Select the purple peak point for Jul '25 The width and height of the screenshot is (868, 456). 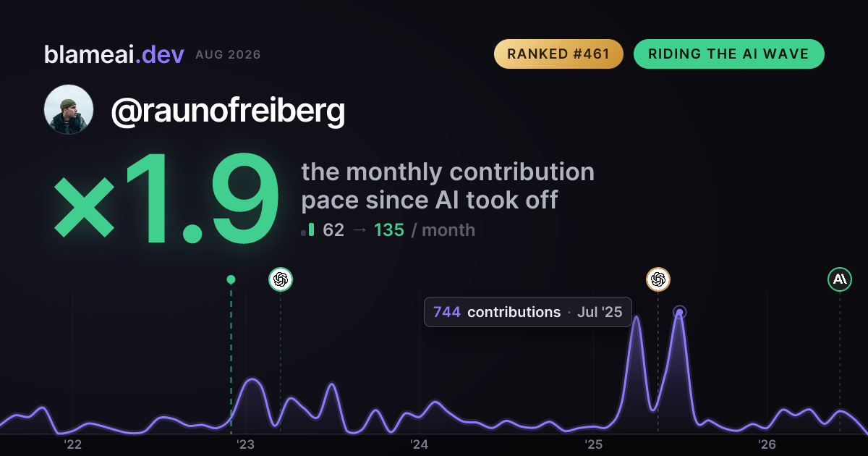[679, 313]
